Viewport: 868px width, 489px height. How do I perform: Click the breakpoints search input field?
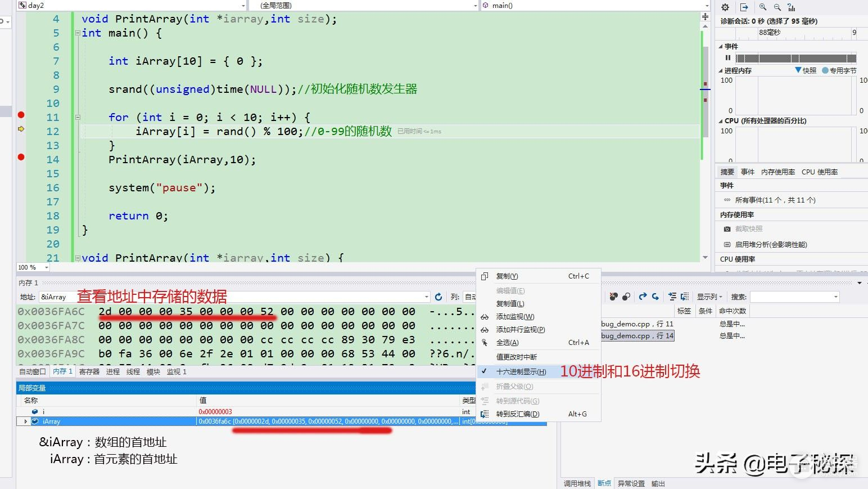791,297
